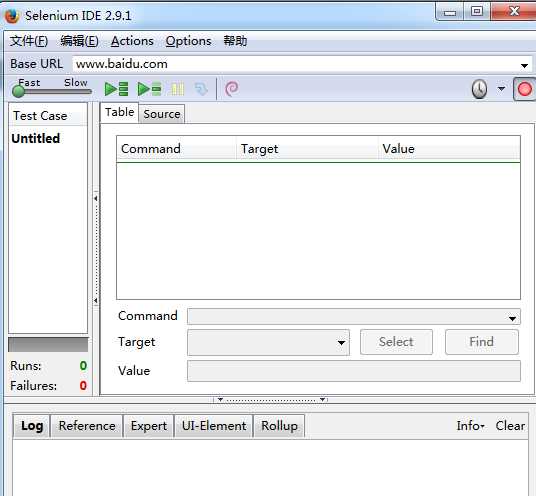Click the Pause/Resume icon
The width and height of the screenshot is (536, 496).
[178, 89]
